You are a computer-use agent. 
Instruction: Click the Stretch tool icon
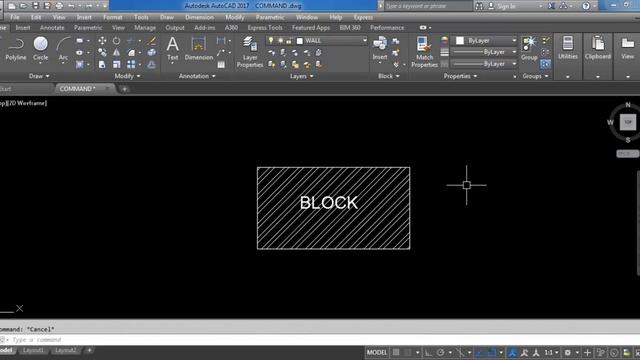coord(102,64)
